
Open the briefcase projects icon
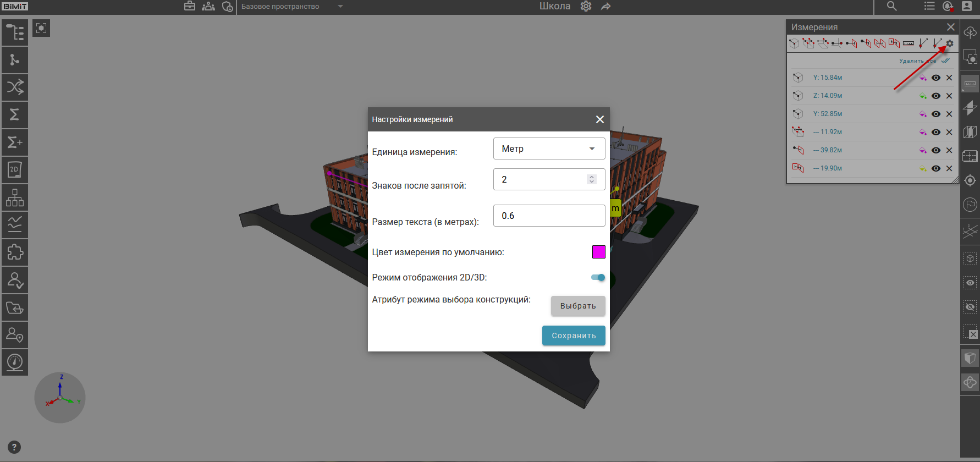click(190, 7)
